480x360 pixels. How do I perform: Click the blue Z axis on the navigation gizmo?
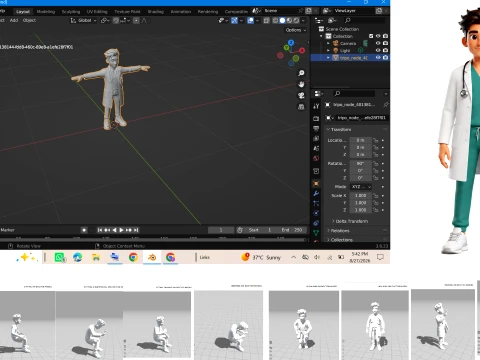291,43
